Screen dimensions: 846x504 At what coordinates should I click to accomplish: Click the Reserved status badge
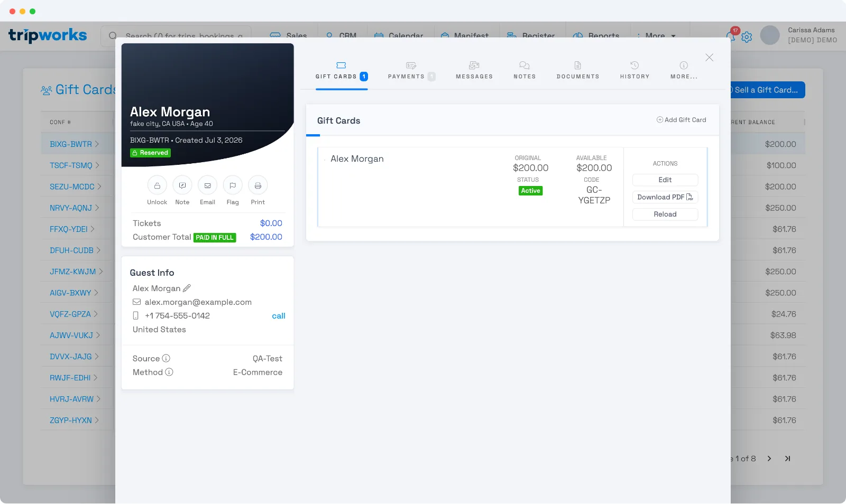coord(151,153)
